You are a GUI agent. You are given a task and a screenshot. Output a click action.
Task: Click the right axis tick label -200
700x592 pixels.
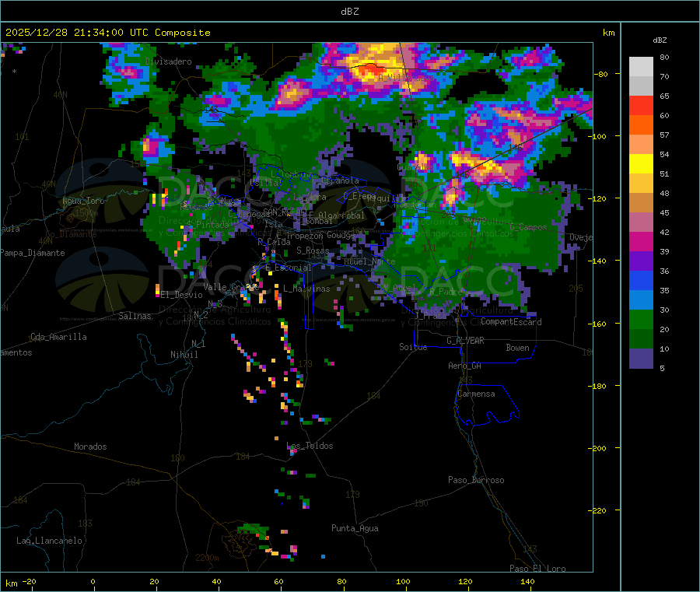597,449
